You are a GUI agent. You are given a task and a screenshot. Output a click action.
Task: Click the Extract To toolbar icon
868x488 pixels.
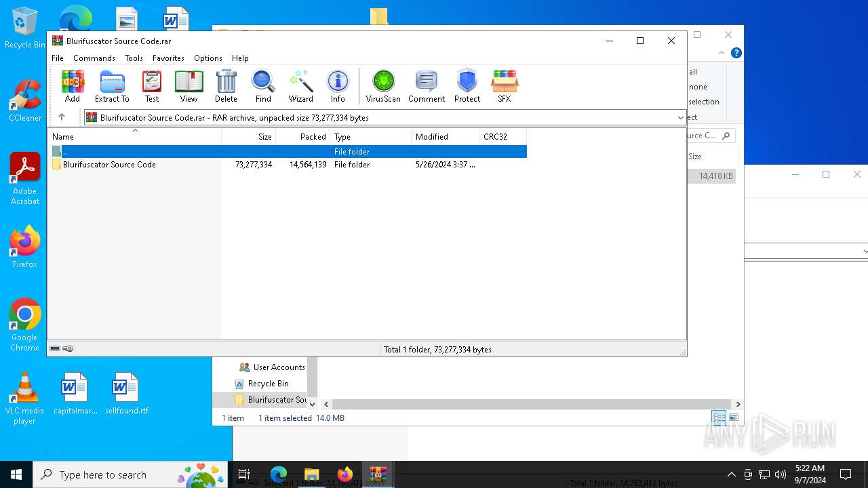tap(112, 86)
